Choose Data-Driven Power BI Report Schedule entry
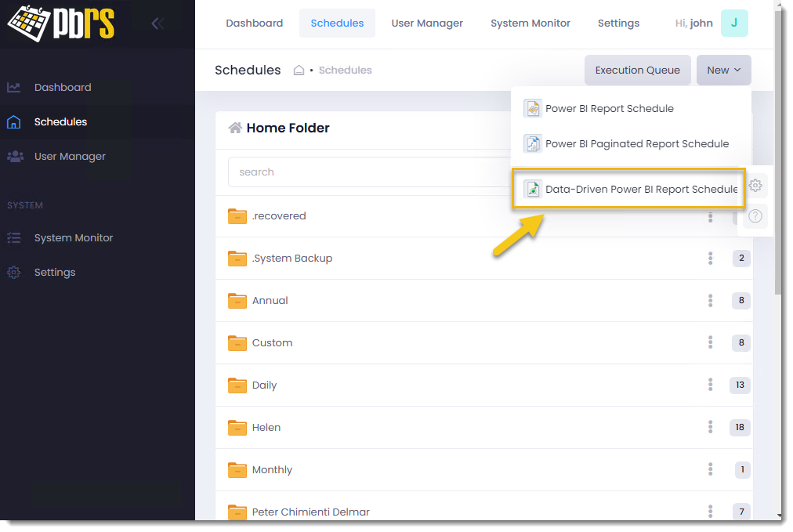793x532 pixels. pos(629,189)
